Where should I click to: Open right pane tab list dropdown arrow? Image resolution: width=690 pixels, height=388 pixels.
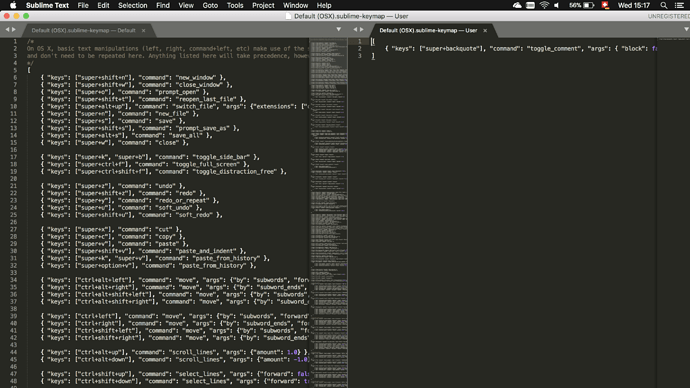[x=686, y=29]
